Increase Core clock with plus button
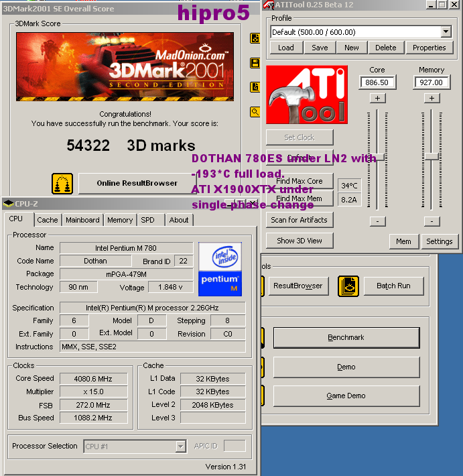This screenshot has width=463, height=476. [377, 98]
